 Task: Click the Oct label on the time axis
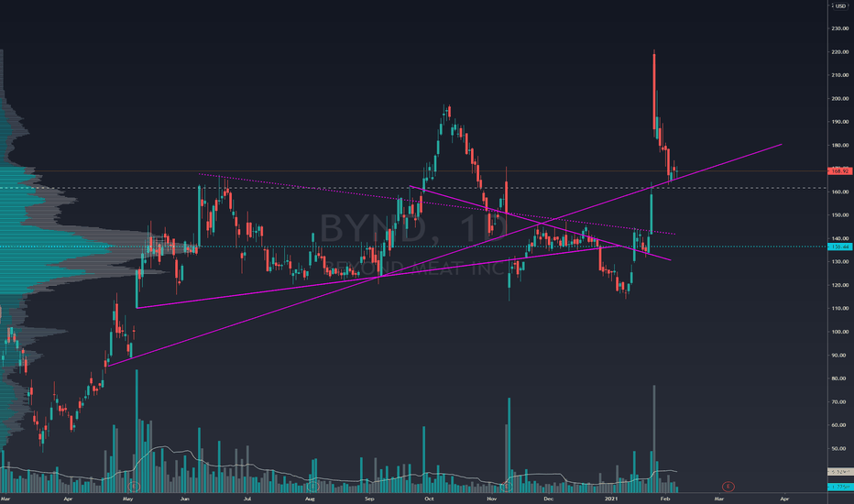[x=429, y=499]
